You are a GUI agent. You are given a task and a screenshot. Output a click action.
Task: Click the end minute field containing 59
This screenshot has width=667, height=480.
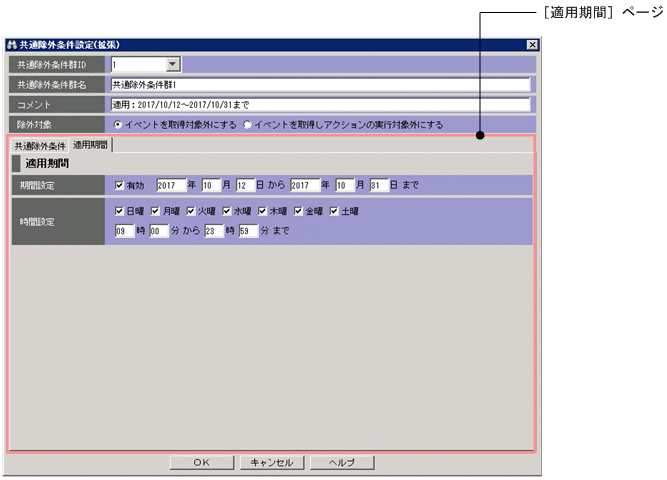(248, 231)
